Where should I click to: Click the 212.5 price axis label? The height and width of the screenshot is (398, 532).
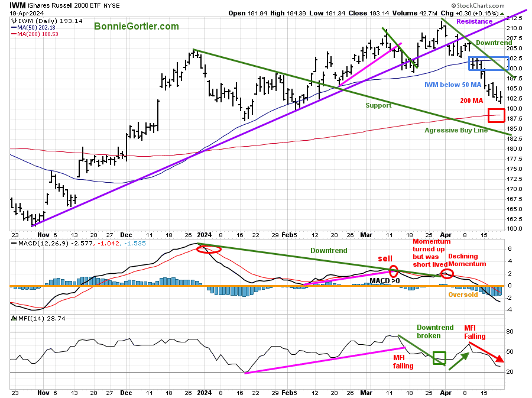tap(514, 18)
